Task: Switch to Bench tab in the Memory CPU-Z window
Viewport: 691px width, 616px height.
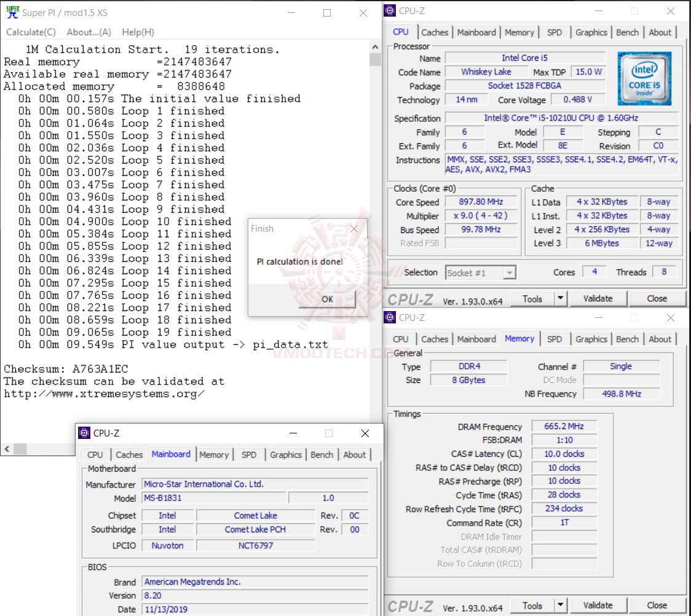Action: click(x=627, y=339)
